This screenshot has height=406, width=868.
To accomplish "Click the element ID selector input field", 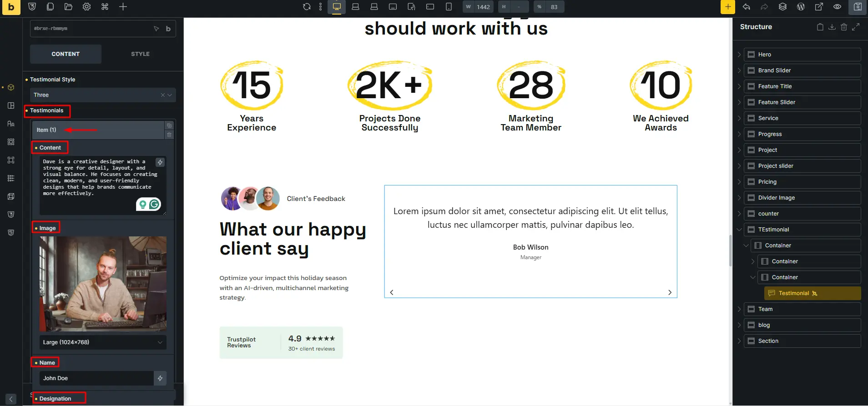I will [x=91, y=29].
